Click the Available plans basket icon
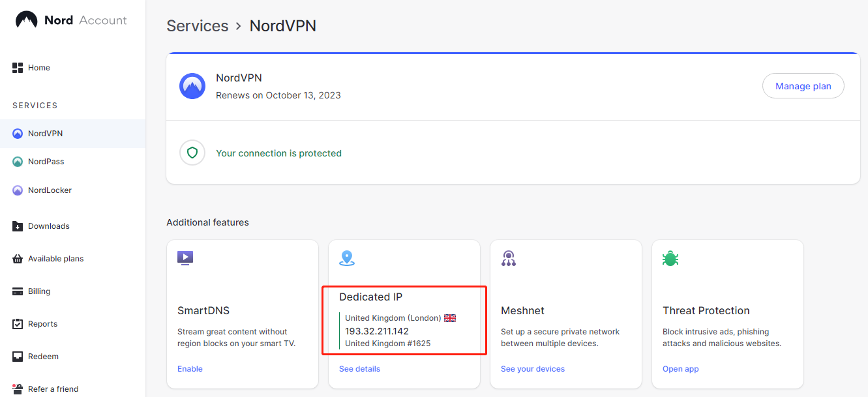The width and height of the screenshot is (868, 397). tap(18, 259)
